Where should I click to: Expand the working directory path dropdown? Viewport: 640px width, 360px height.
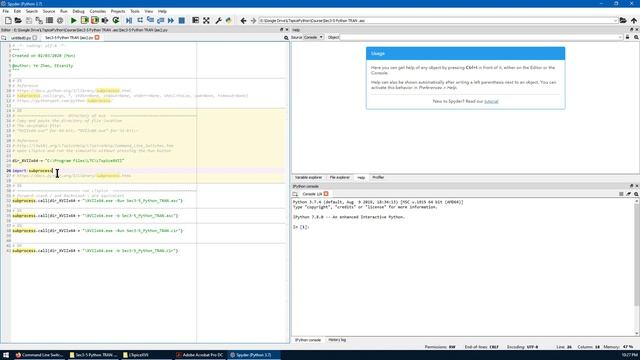point(615,20)
